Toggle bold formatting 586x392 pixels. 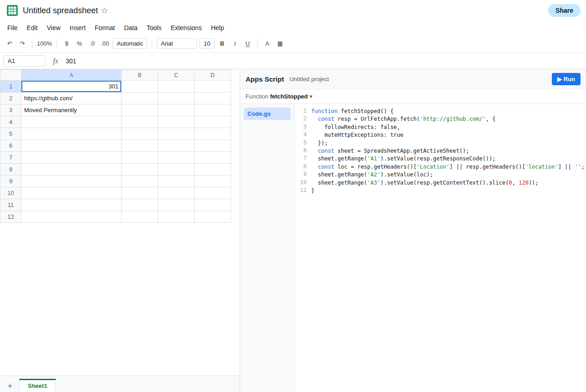pyautogui.click(x=222, y=44)
